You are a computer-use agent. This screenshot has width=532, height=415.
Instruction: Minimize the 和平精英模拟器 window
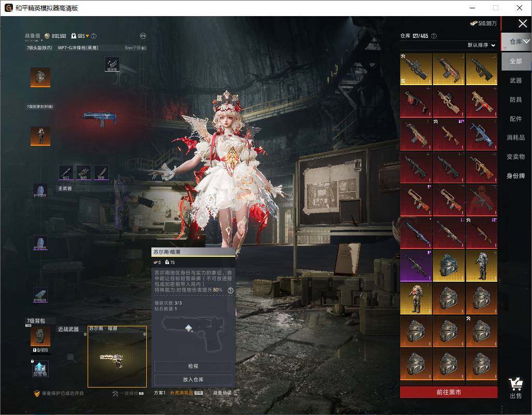[472, 8]
